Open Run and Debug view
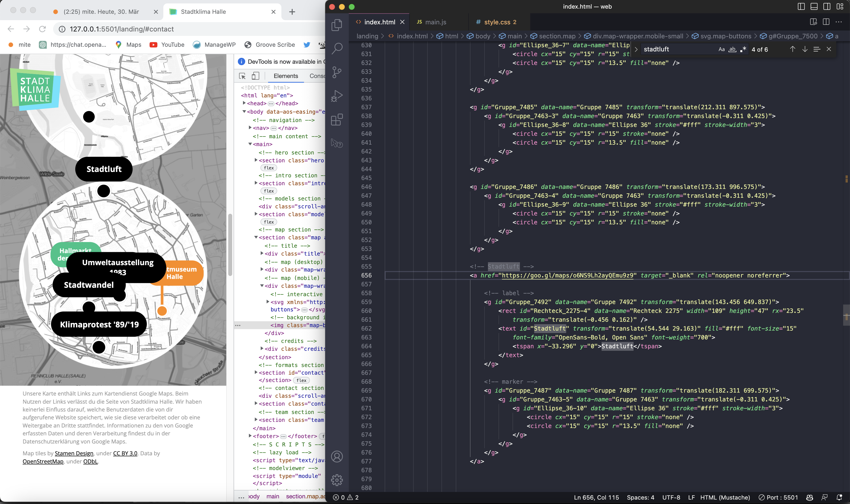850x504 pixels. tap(336, 96)
